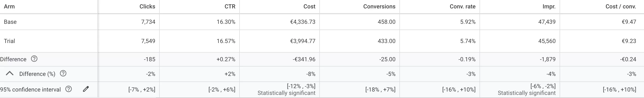Select the Base arm row label
644x98 pixels.
10,22
